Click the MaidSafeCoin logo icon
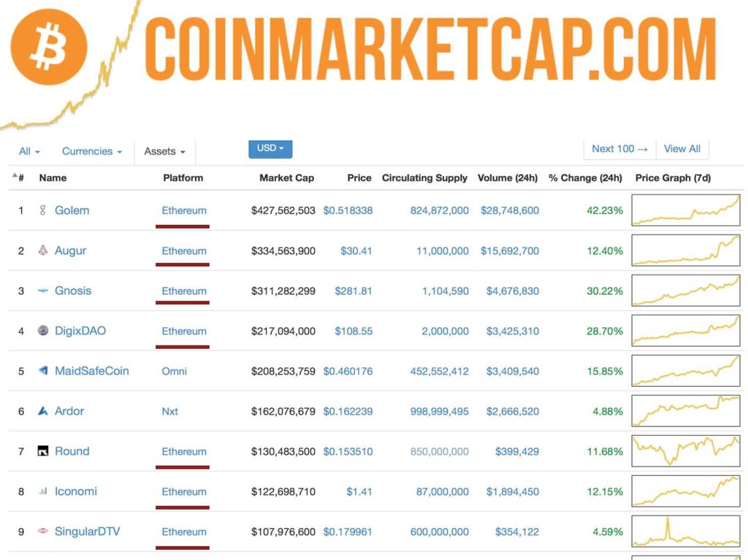 point(43,371)
